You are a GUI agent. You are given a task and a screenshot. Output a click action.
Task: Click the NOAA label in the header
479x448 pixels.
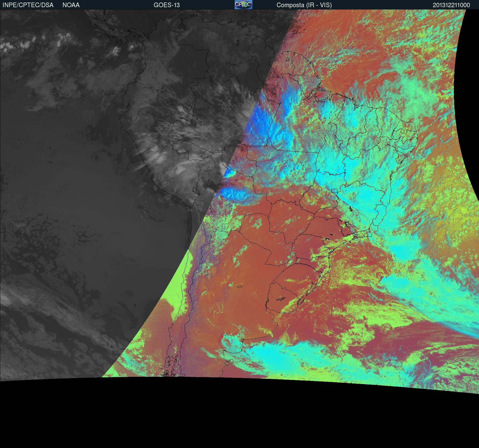click(x=71, y=5)
